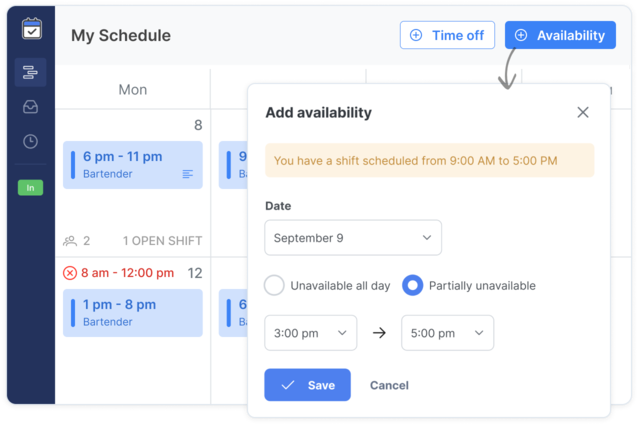Open the time clock sidebar icon
This screenshot has width=638, height=425.
pos(30,141)
